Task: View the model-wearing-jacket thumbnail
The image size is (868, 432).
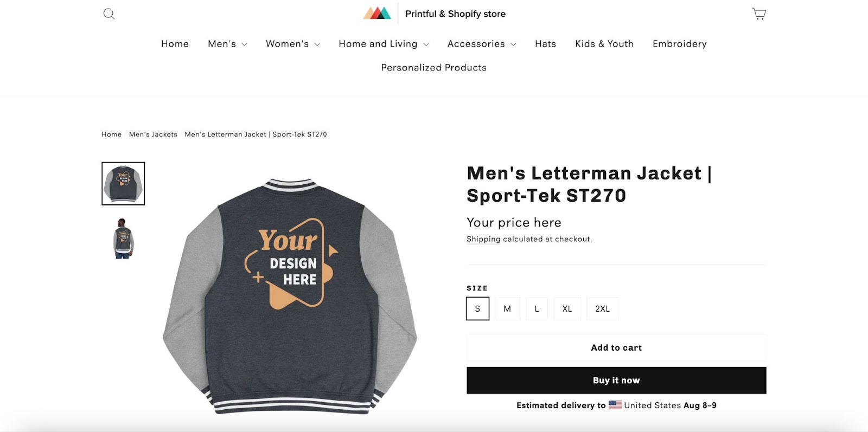Action: (x=123, y=238)
